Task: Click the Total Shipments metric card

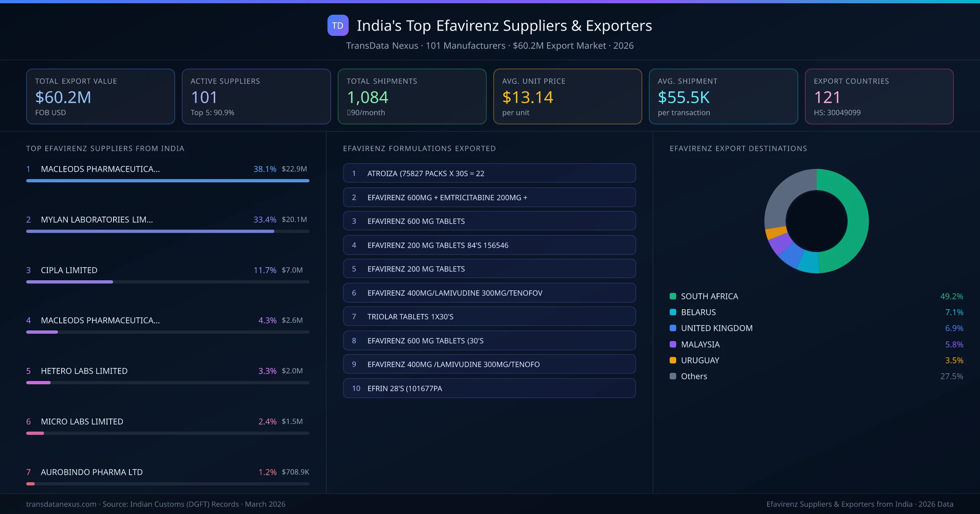Action: (x=412, y=96)
